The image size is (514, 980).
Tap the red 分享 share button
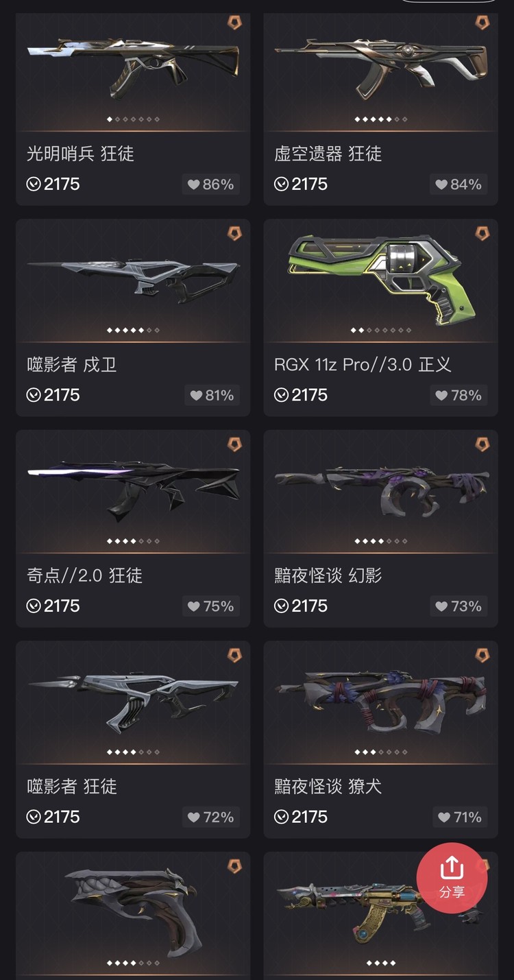coord(452,878)
